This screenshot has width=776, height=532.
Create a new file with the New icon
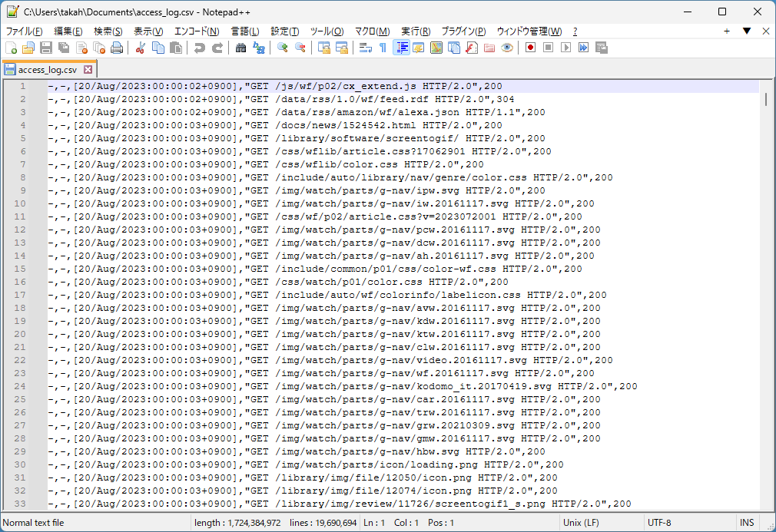click(x=12, y=48)
